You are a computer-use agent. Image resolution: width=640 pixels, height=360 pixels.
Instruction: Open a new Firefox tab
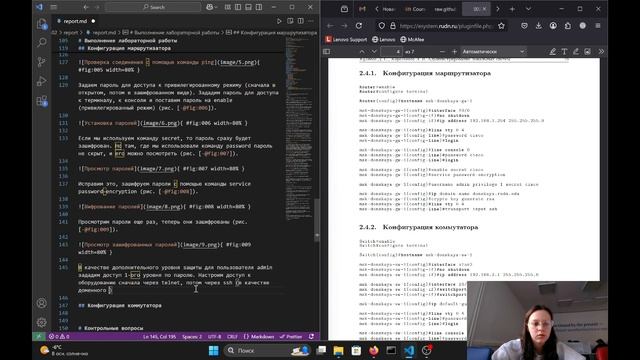pos(512,9)
